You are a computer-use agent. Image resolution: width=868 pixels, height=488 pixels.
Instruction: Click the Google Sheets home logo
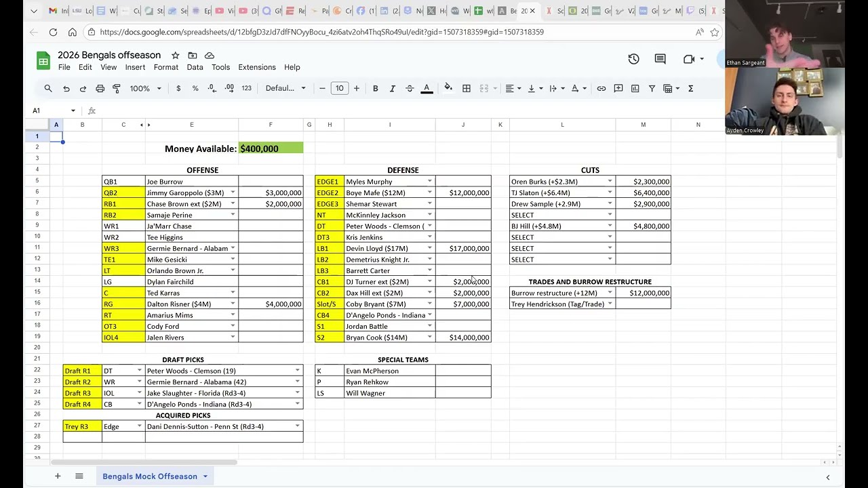pos(43,61)
